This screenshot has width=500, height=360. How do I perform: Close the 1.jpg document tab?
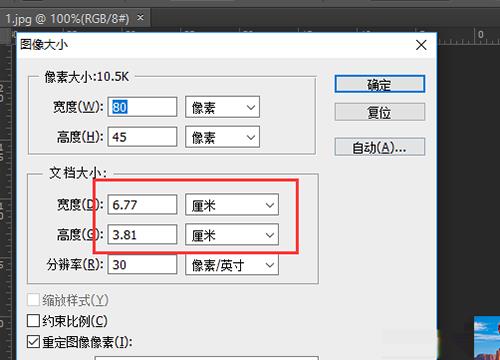click(141, 17)
